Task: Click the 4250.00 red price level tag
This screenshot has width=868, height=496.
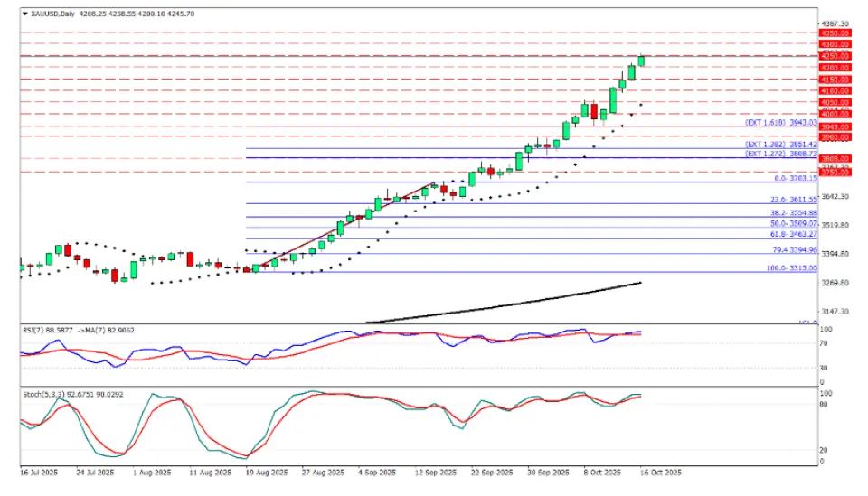Action: pyautogui.click(x=835, y=56)
